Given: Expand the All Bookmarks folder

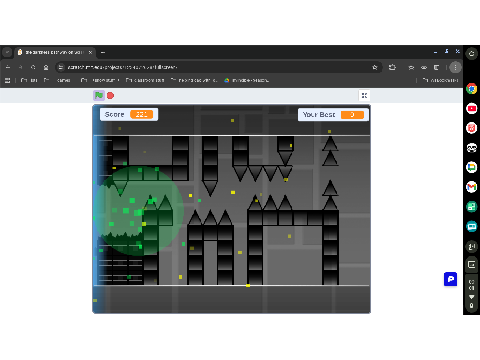Looking at the screenshot, I should [x=440, y=80].
